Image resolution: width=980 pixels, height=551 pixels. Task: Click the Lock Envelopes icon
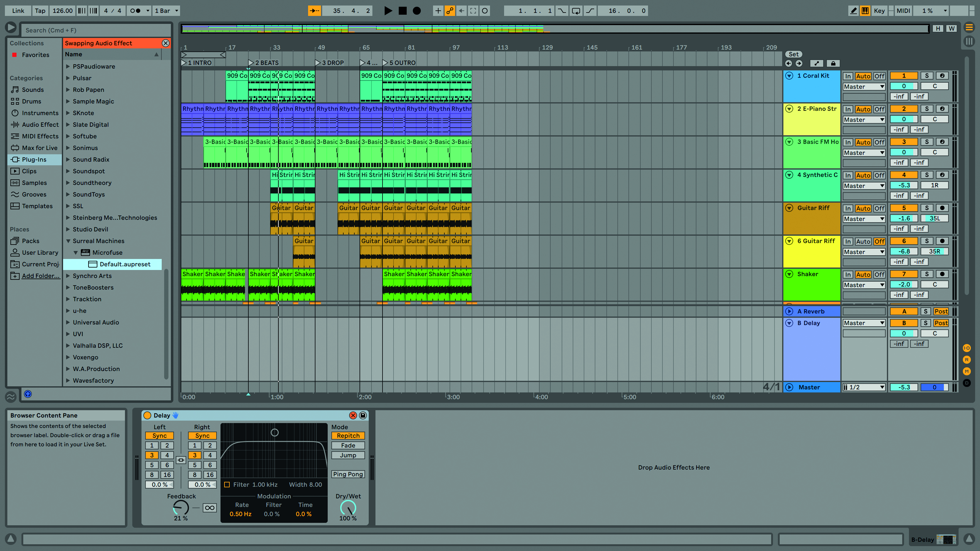click(833, 63)
